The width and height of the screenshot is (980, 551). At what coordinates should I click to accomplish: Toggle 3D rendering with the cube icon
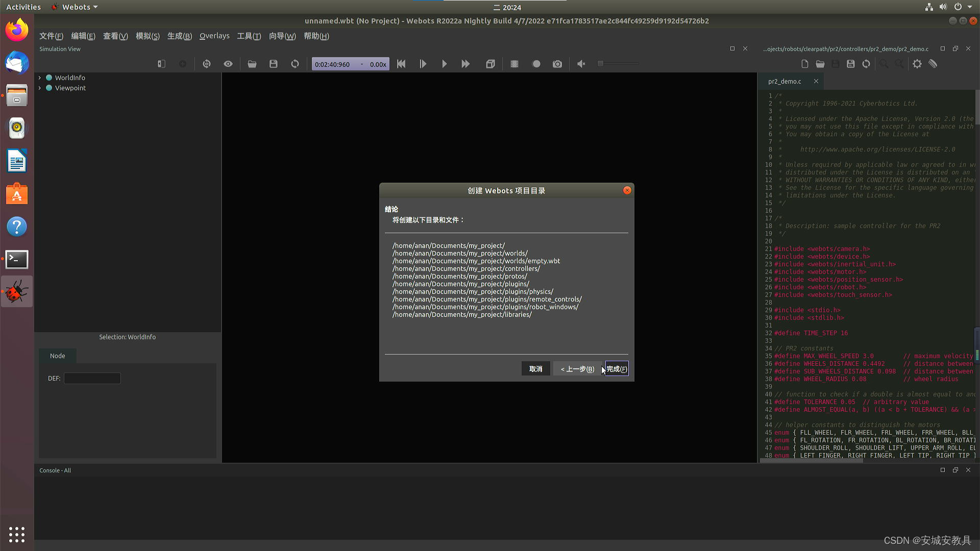pos(491,64)
